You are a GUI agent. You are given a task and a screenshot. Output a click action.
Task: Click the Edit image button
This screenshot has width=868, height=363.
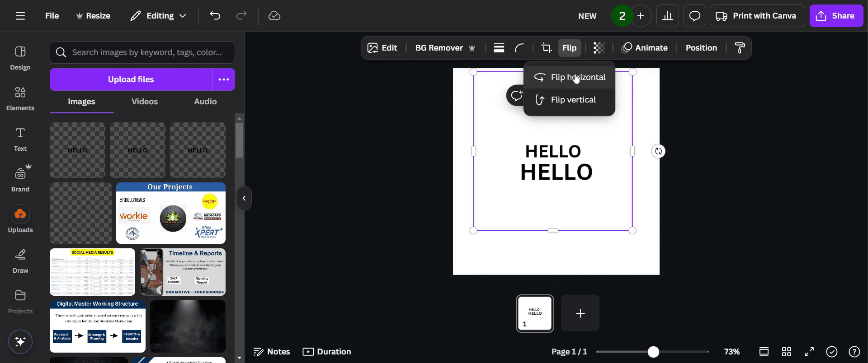[x=382, y=48]
